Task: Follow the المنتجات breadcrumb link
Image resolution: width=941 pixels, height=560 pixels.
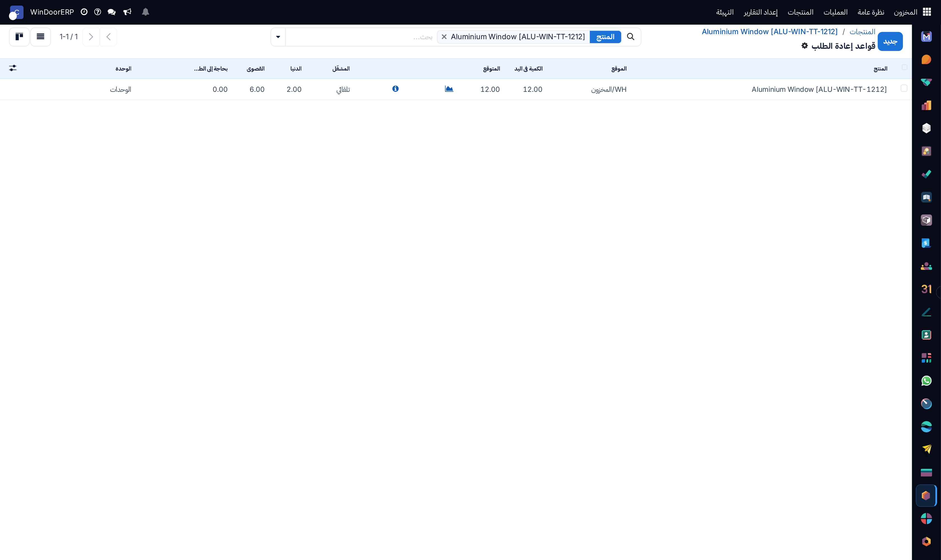Action: [863, 32]
